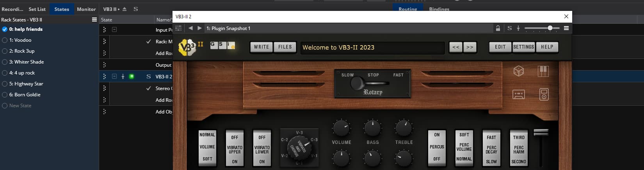Click the drag handle on the VB3-II 2 row
Viewport: 644px width, 170px height.
pos(104,76)
